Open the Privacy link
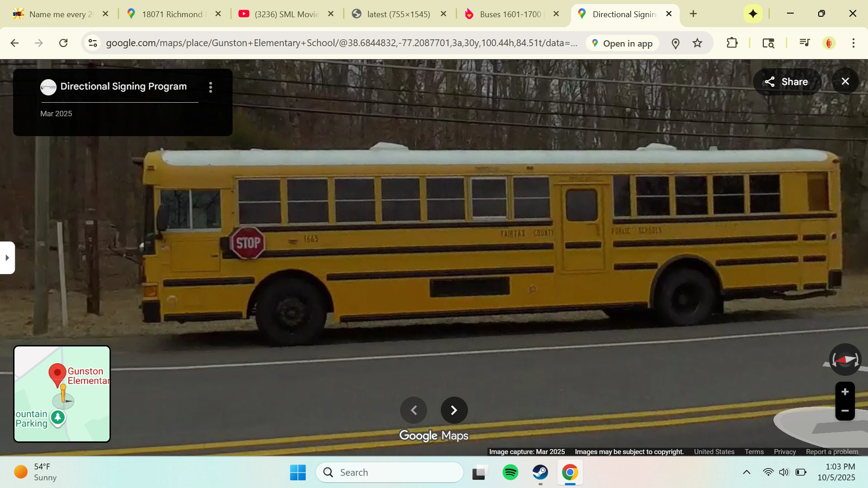Screen dimensions: 868x488 click(785, 452)
